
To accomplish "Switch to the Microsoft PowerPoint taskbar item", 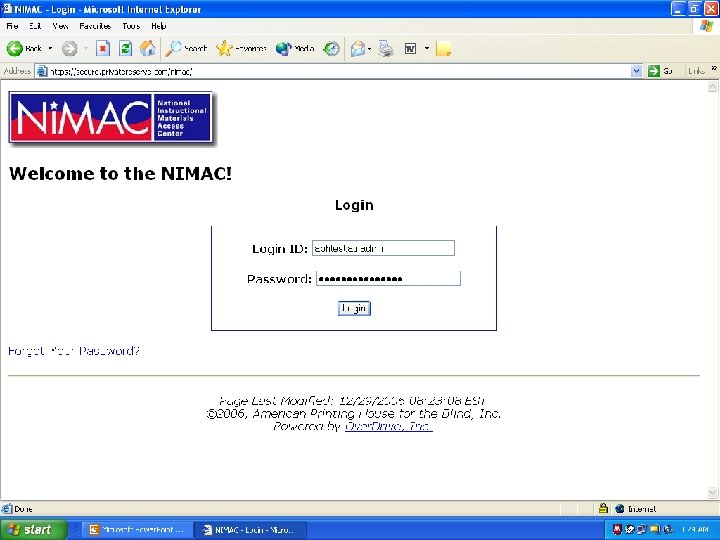I will (x=138, y=530).
